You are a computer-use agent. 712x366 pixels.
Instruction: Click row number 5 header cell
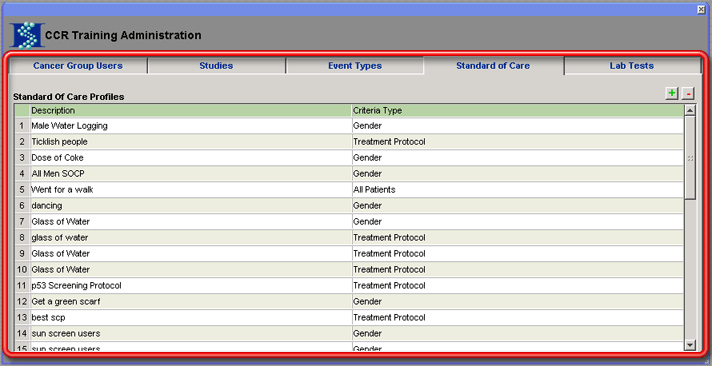pos(22,190)
